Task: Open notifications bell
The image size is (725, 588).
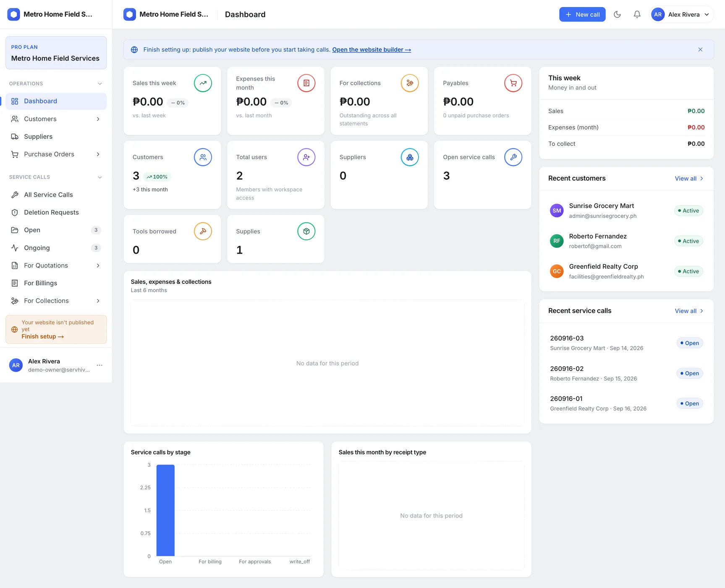Action: coord(637,14)
